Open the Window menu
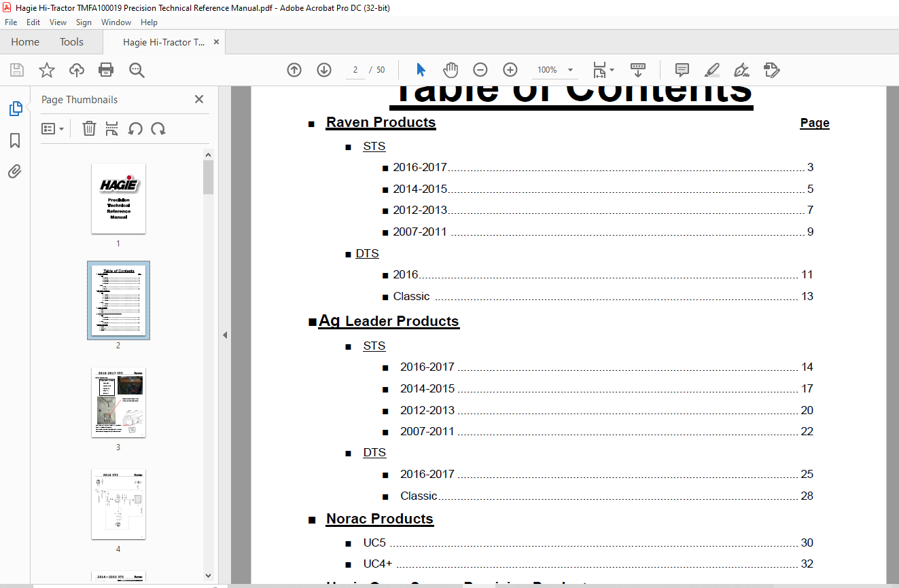 [x=116, y=22]
